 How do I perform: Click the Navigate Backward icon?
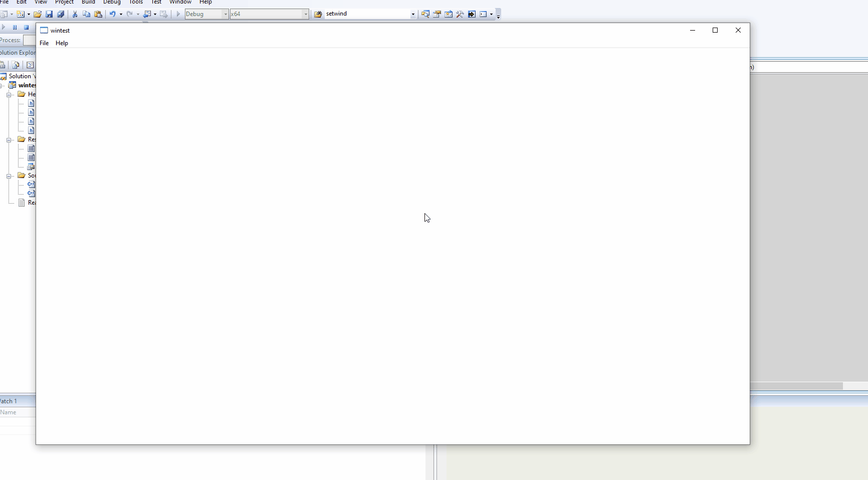coord(147,14)
